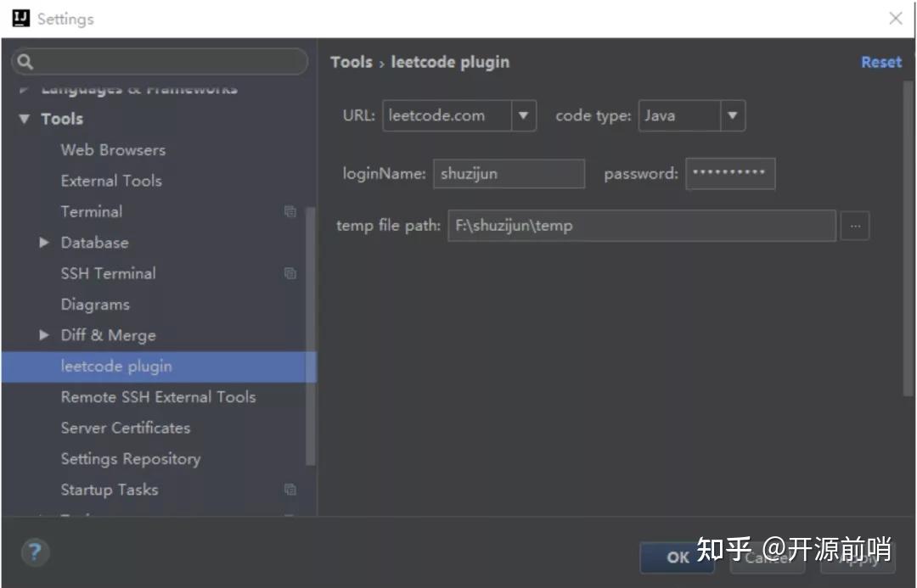Click Reset in the top right corner
The width and height of the screenshot is (917, 588).
pos(880,61)
